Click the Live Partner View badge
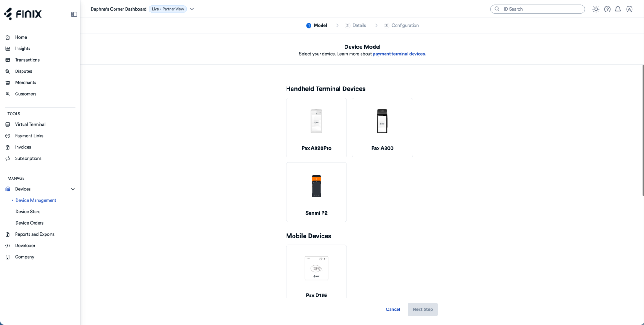This screenshot has width=644, height=325. pyautogui.click(x=168, y=9)
